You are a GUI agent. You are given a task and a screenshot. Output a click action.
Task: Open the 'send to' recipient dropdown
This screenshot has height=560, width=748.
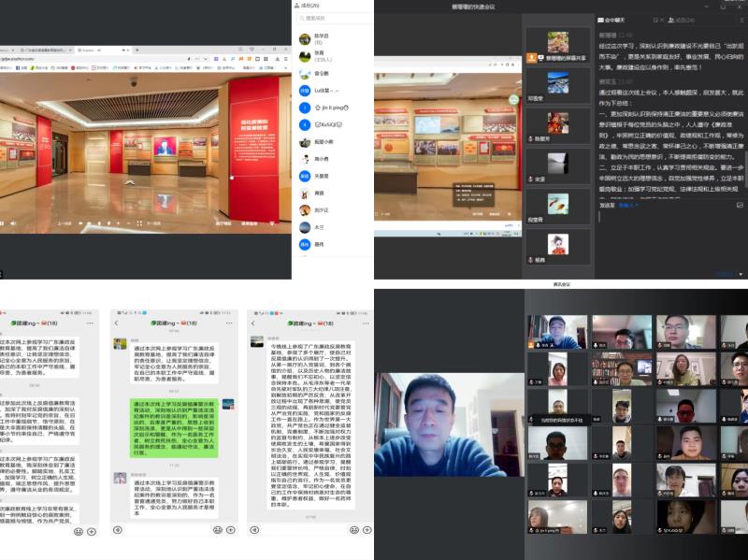coord(627,205)
